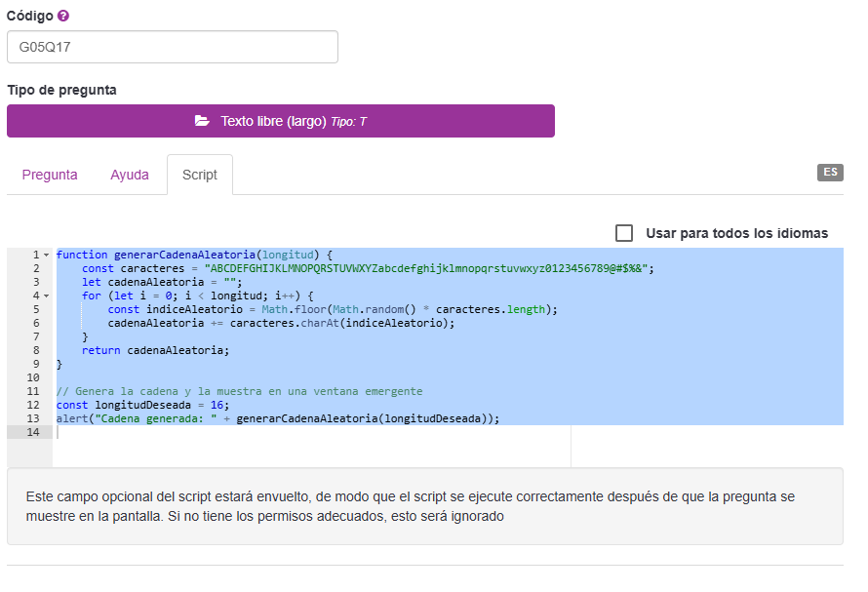Click line number 14 in the editor gutter

coord(33,432)
